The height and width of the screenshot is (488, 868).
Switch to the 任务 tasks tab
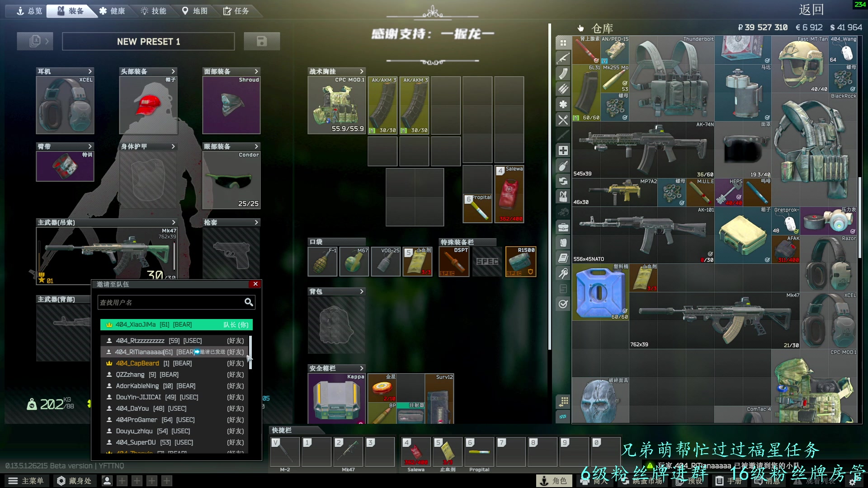coord(236,11)
